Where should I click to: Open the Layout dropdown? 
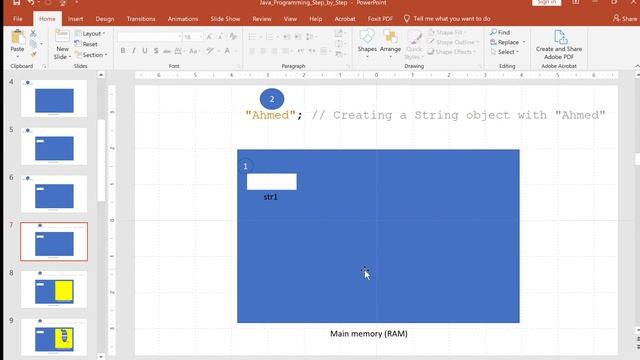pos(90,33)
